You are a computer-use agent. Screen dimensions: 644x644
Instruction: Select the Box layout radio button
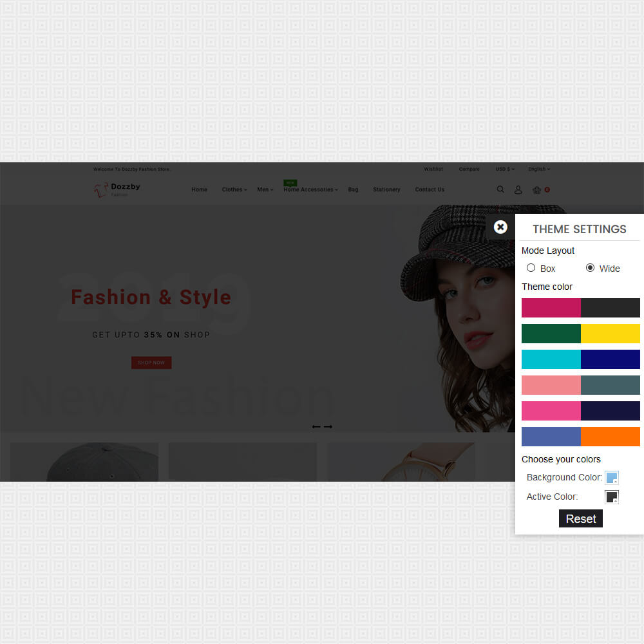[x=531, y=268]
